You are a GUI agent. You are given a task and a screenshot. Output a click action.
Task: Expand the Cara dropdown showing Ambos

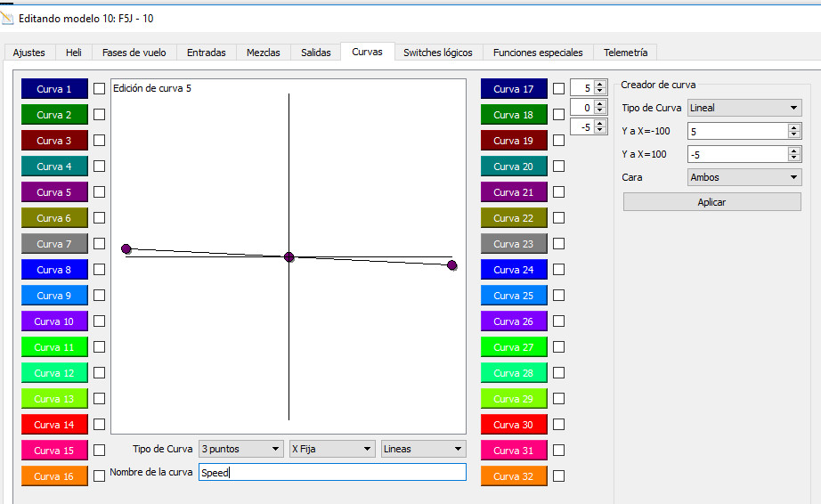[744, 177]
